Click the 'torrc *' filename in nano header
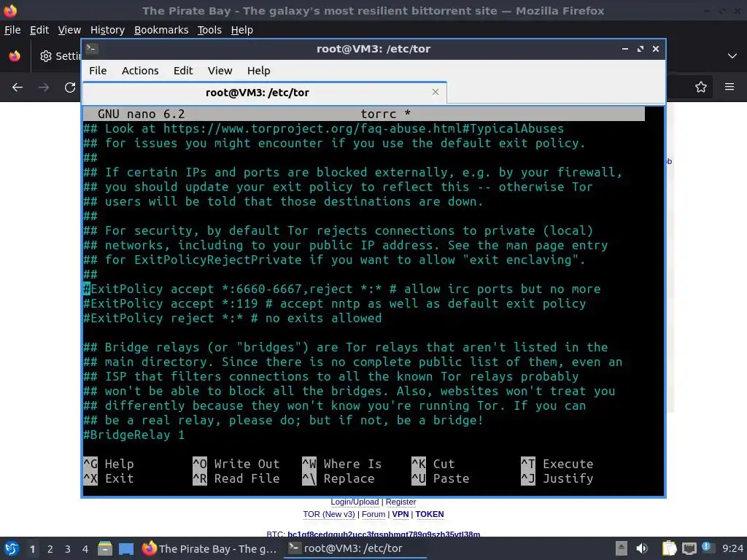This screenshot has height=560, width=747. tap(385, 114)
